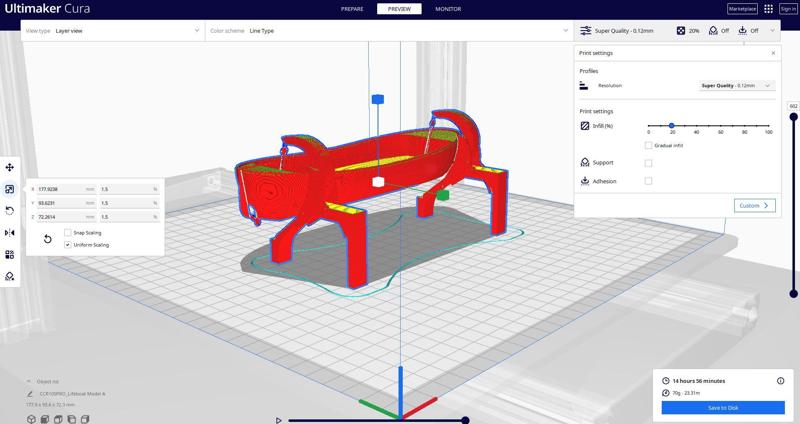Click the adhesion Off icon in header
The height and width of the screenshot is (424, 800).
742,31
